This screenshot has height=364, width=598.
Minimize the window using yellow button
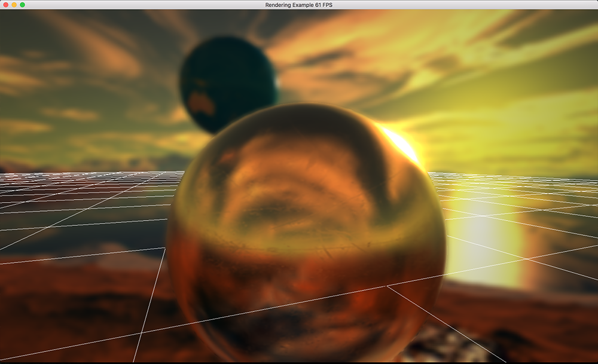click(14, 5)
